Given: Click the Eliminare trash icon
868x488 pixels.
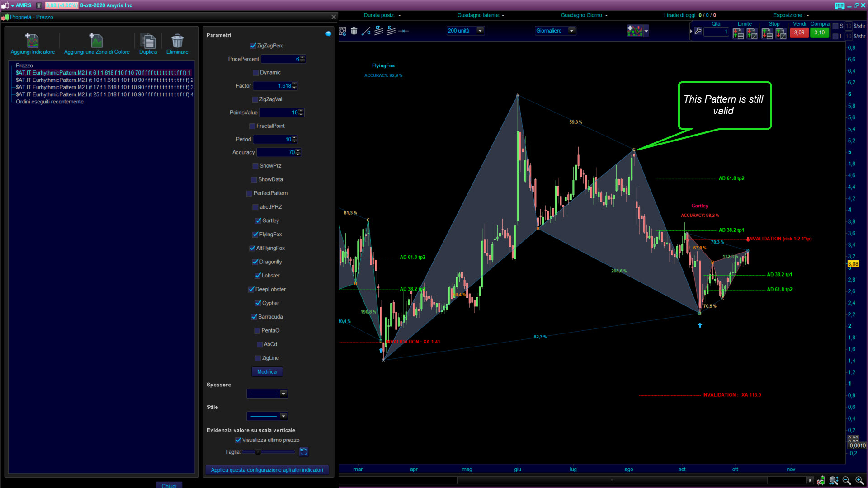Looking at the screenshot, I should tap(177, 41).
